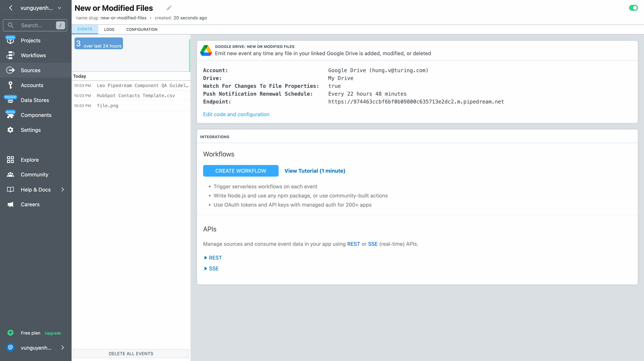Screen dimensions: 644x361
Task: Click the Create Workflow button
Action: (x=241, y=171)
